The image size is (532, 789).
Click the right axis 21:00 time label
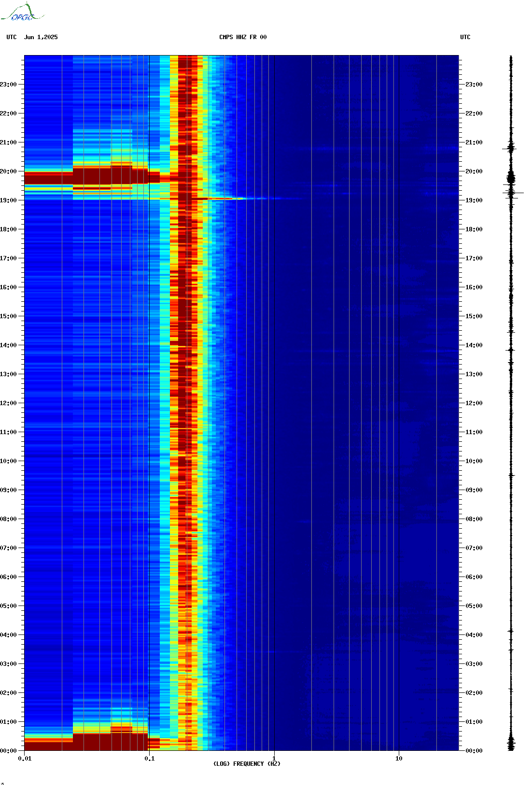pos(474,142)
